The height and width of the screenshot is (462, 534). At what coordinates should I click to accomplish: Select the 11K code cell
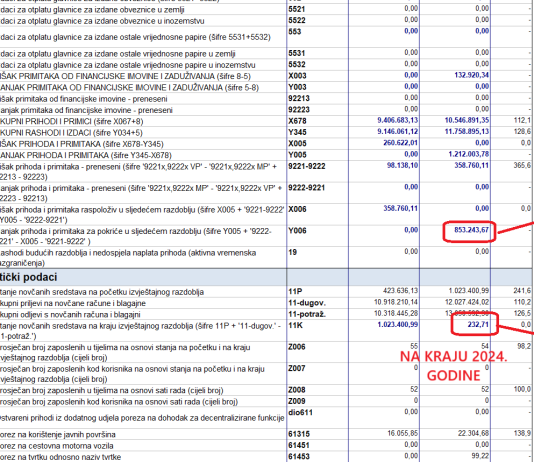[295, 325]
